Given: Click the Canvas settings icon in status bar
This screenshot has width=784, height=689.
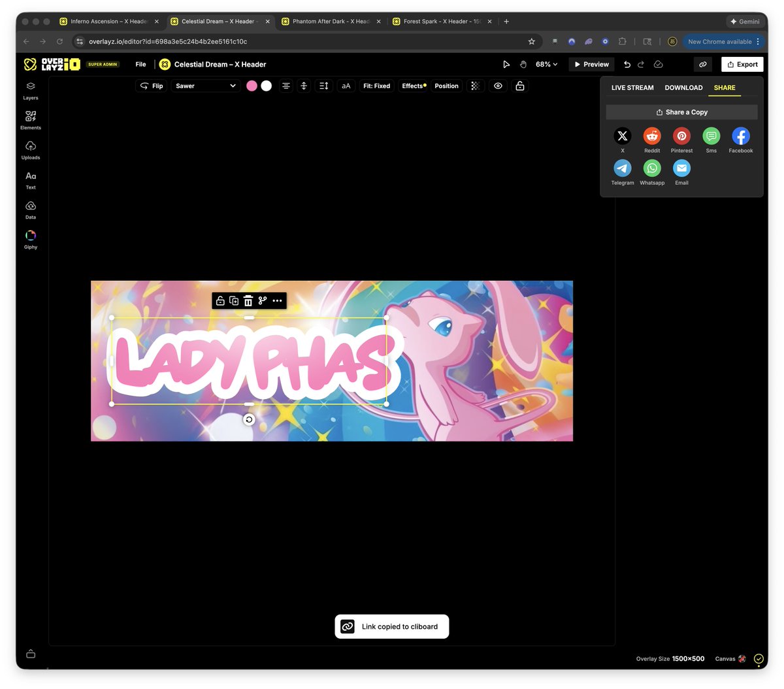Looking at the screenshot, I should tap(742, 659).
